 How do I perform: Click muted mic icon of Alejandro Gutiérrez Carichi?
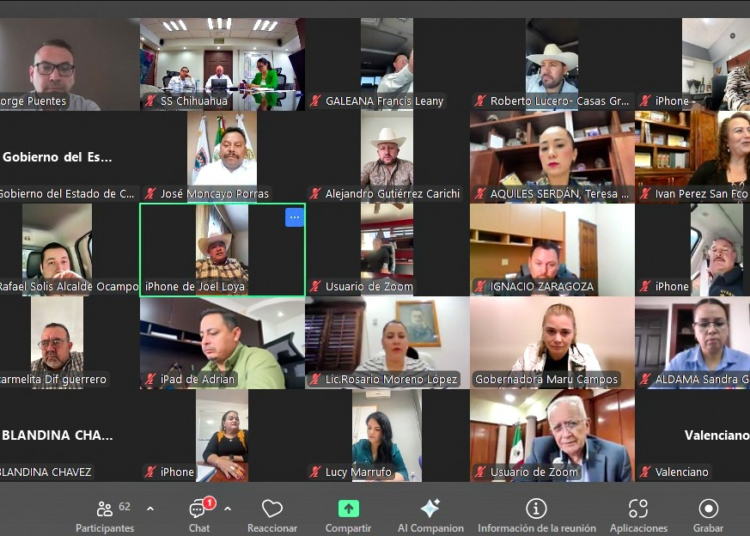point(315,194)
